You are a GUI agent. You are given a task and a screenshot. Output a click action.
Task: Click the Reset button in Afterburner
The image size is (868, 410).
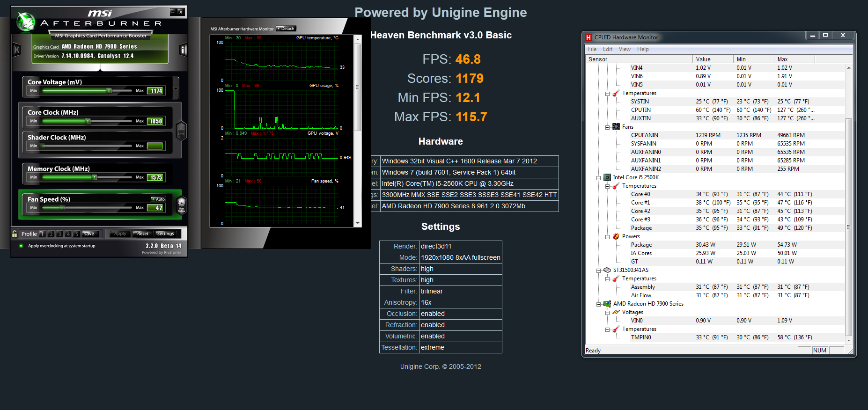pos(142,234)
